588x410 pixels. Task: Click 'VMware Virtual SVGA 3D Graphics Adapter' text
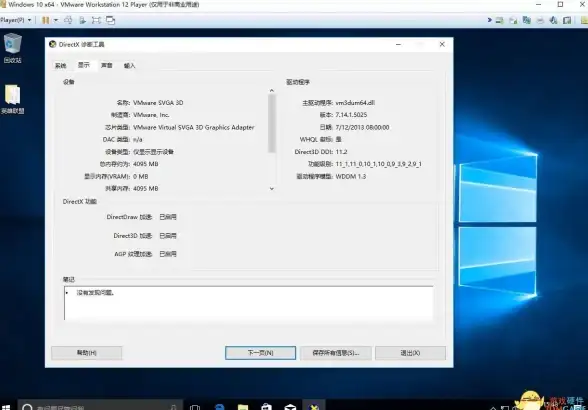tap(194, 128)
